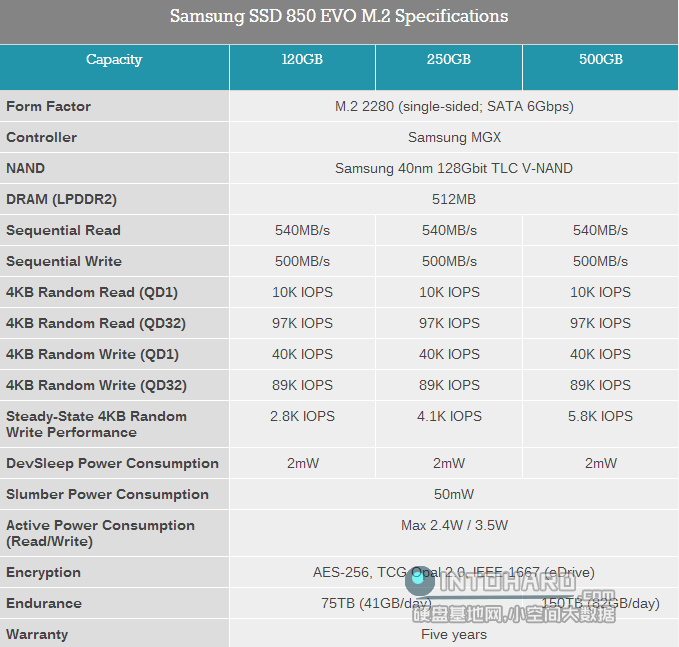This screenshot has height=647, width=679.
Task: Click '2mW' in the 120GB column
Action: [x=303, y=463]
